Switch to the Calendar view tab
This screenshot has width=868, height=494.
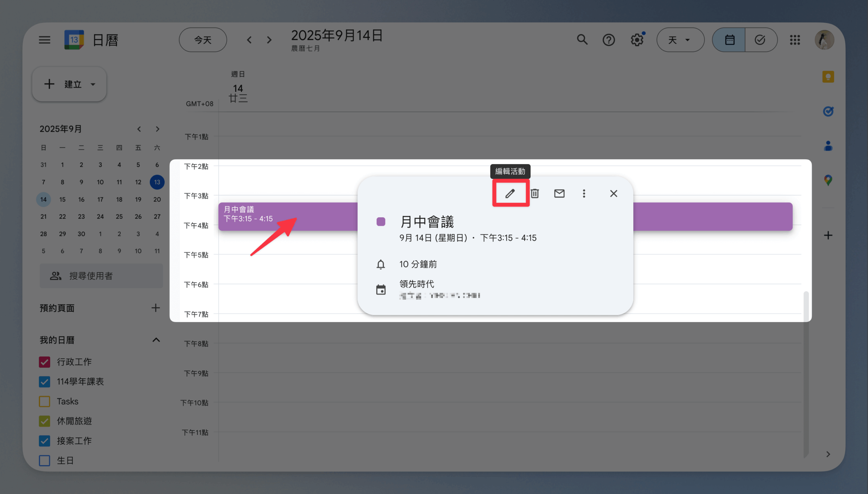click(729, 40)
